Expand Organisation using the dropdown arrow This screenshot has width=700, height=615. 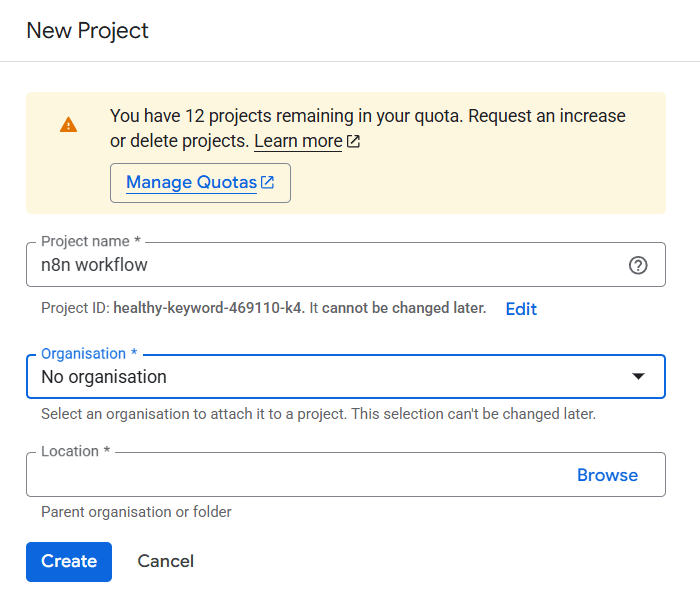click(x=638, y=377)
